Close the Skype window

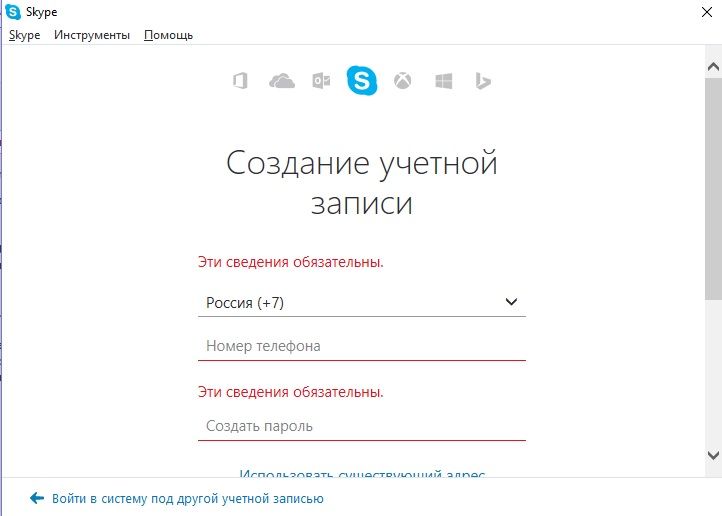click(707, 12)
